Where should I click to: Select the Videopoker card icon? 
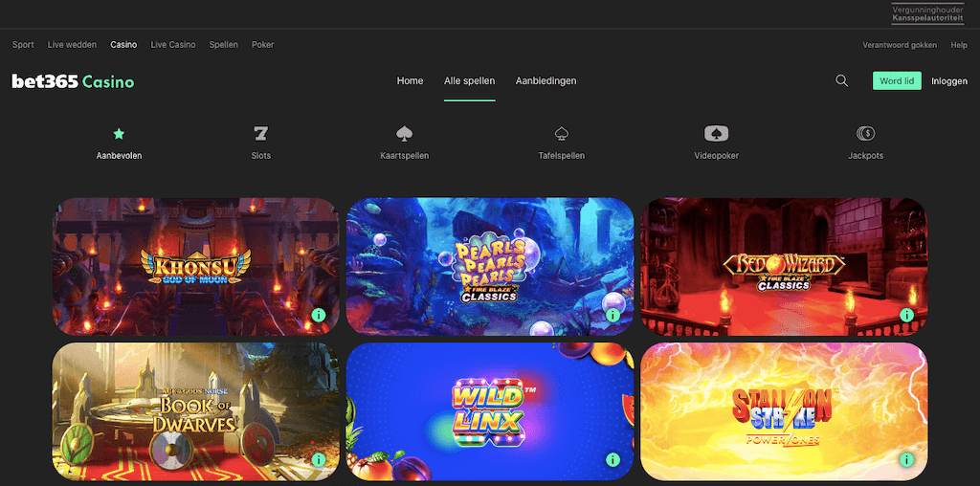pos(716,133)
